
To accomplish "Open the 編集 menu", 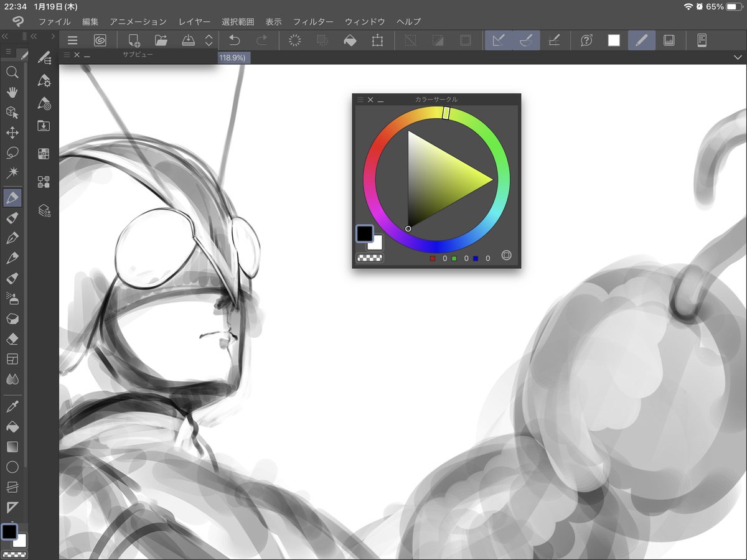I will tap(90, 22).
